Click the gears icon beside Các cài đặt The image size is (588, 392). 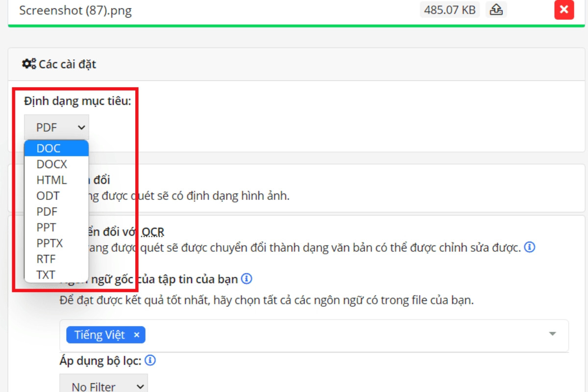click(29, 64)
